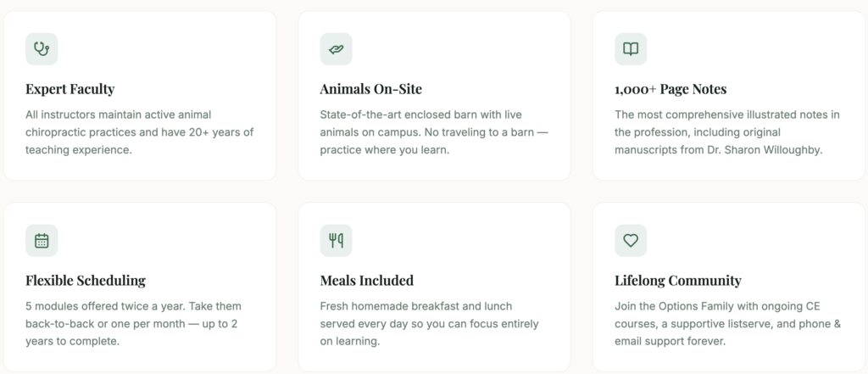This screenshot has height=374, width=868.
Task: Click the Meals Included heading
Action: coord(366,281)
